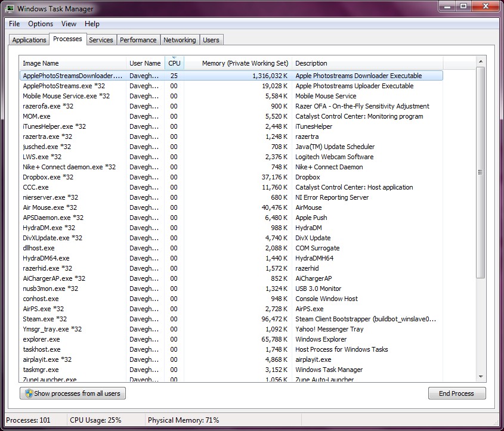Select HydraDM64.exe process
504x431 pixels.
(x=231, y=258)
